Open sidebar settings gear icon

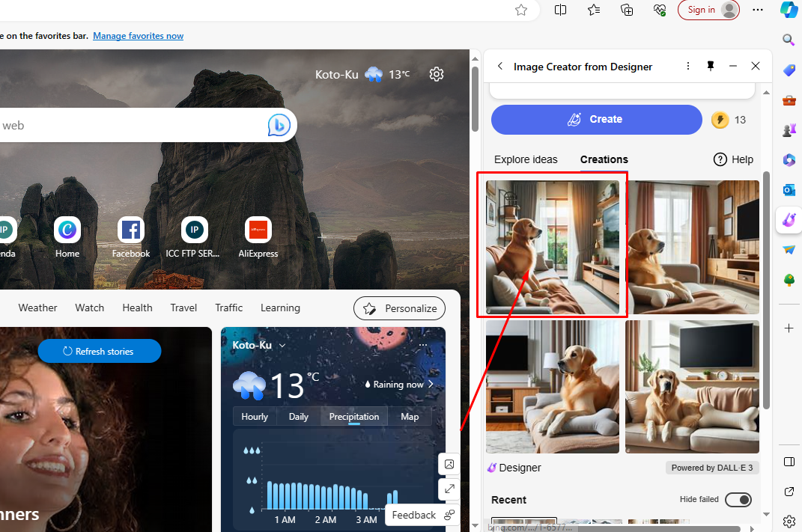[789, 522]
